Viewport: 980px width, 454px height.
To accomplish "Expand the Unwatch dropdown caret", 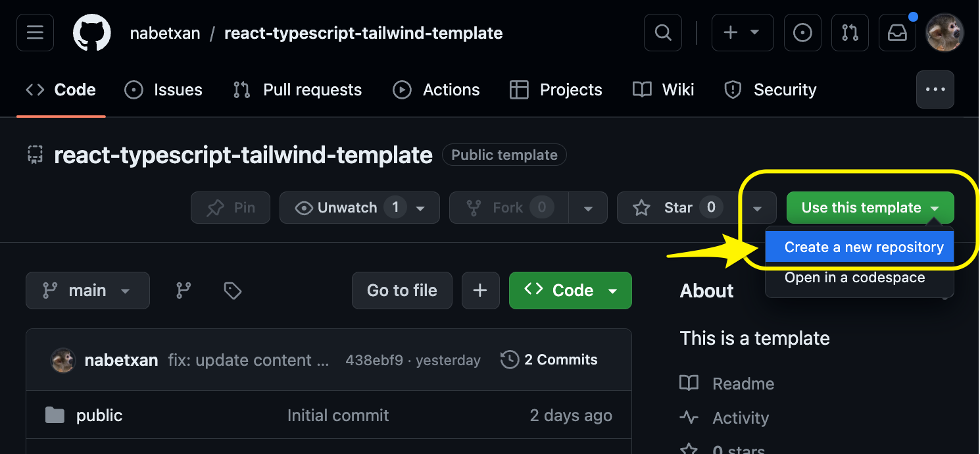I will pyautogui.click(x=420, y=207).
